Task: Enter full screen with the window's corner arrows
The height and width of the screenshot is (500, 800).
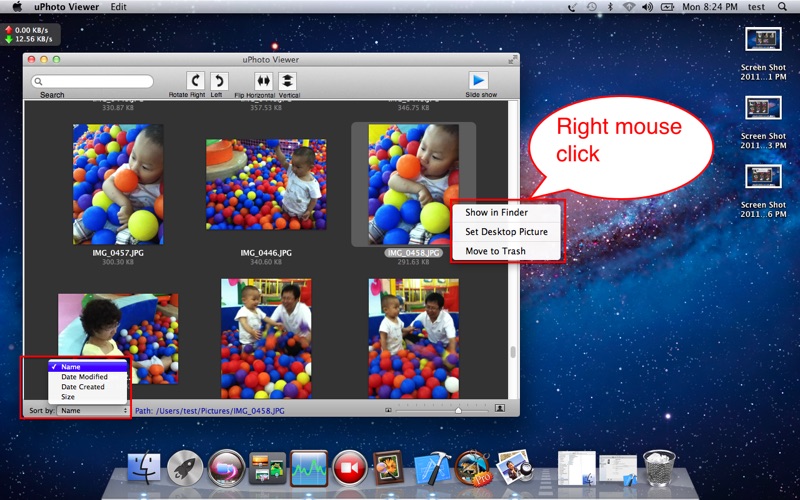Action: pos(512,60)
